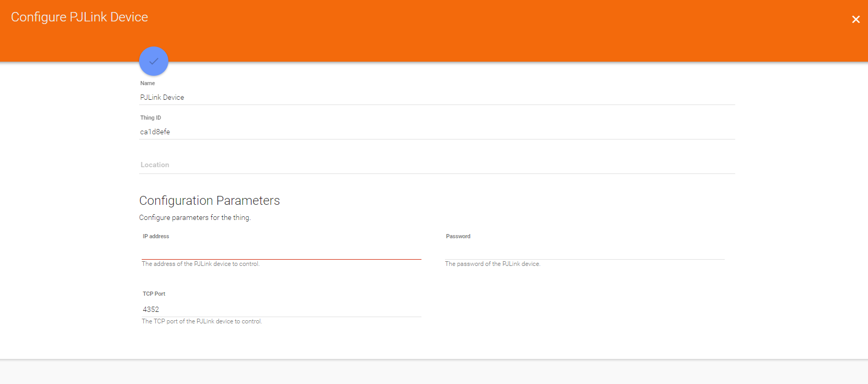Click the Thing ID field ca1d8efe
868x384 pixels.
437,132
